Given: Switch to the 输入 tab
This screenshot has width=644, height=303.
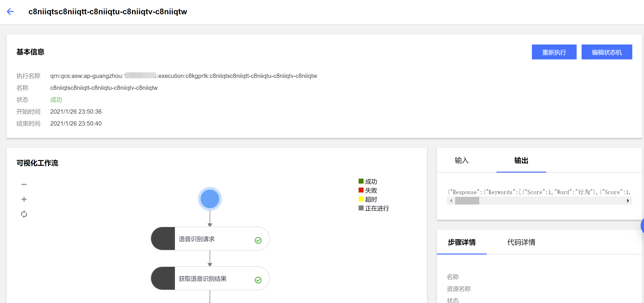Looking at the screenshot, I should point(462,161).
